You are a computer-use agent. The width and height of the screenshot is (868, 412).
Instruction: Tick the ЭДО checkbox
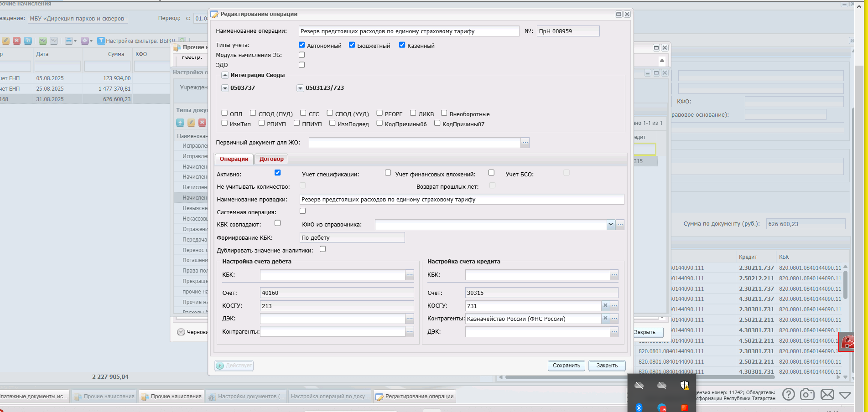[301, 65]
